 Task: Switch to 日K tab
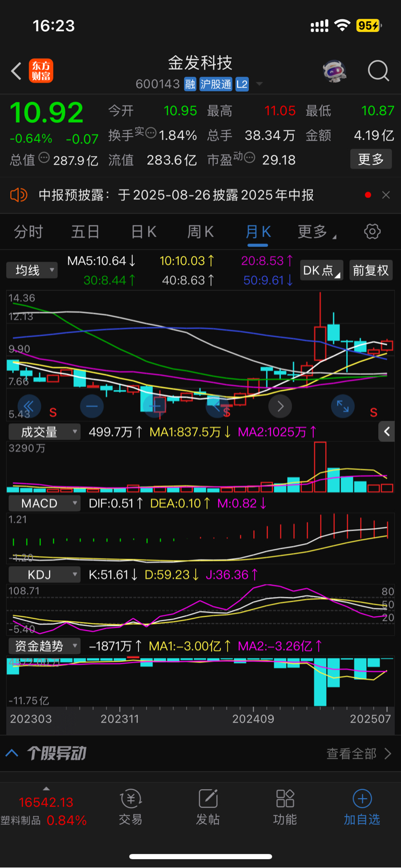(x=143, y=232)
